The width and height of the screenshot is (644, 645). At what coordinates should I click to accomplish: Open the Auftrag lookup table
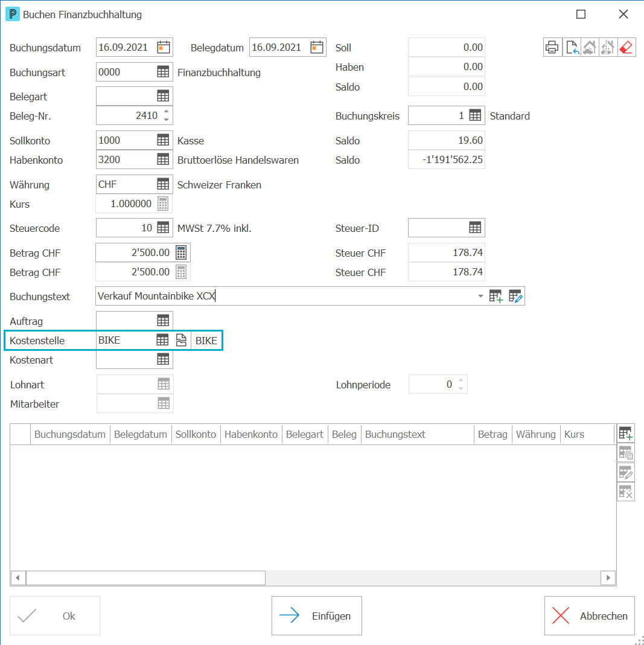click(163, 321)
